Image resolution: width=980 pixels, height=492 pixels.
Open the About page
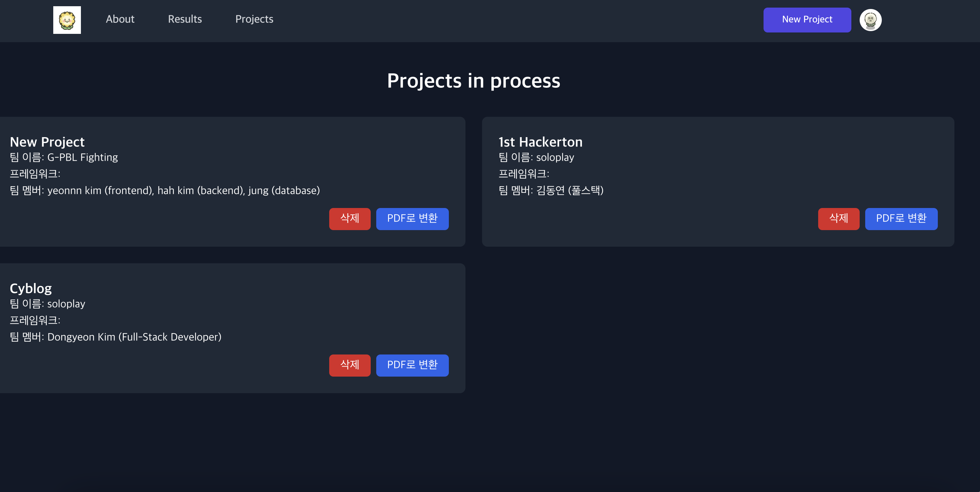point(120,19)
